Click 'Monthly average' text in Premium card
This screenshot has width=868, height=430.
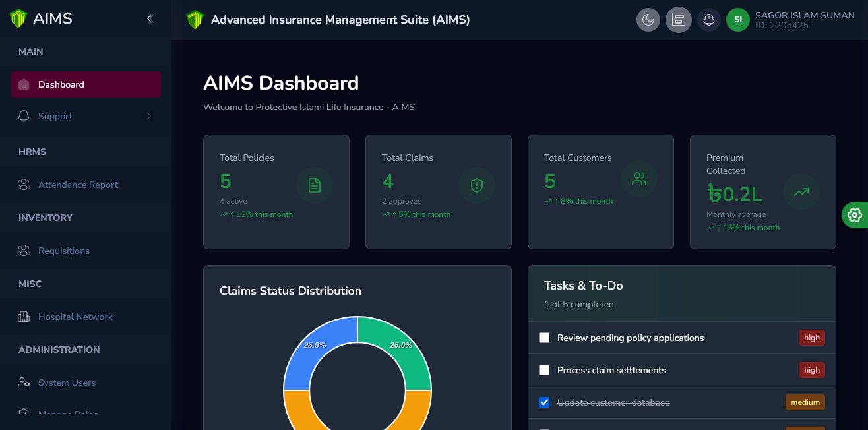pos(736,214)
